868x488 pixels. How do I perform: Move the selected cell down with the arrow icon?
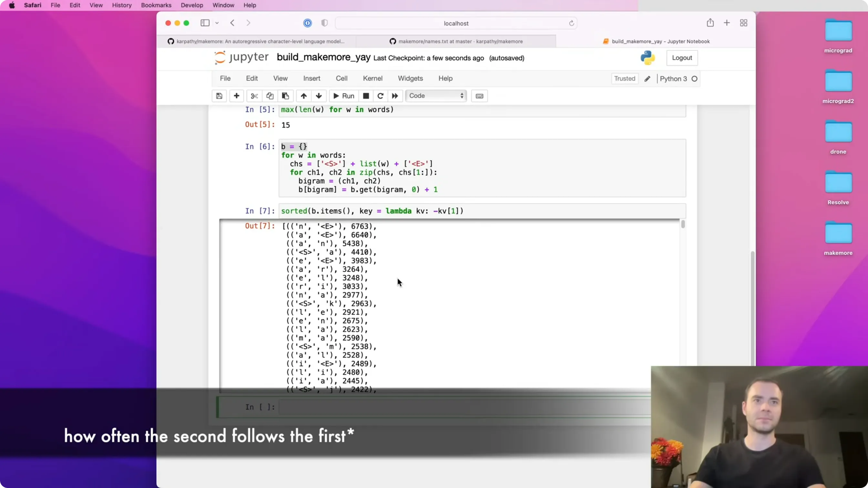[x=319, y=96]
